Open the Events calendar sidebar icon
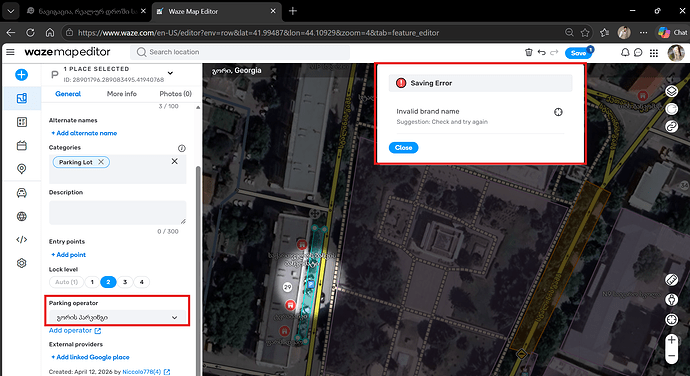690x376 pixels. click(x=22, y=145)
